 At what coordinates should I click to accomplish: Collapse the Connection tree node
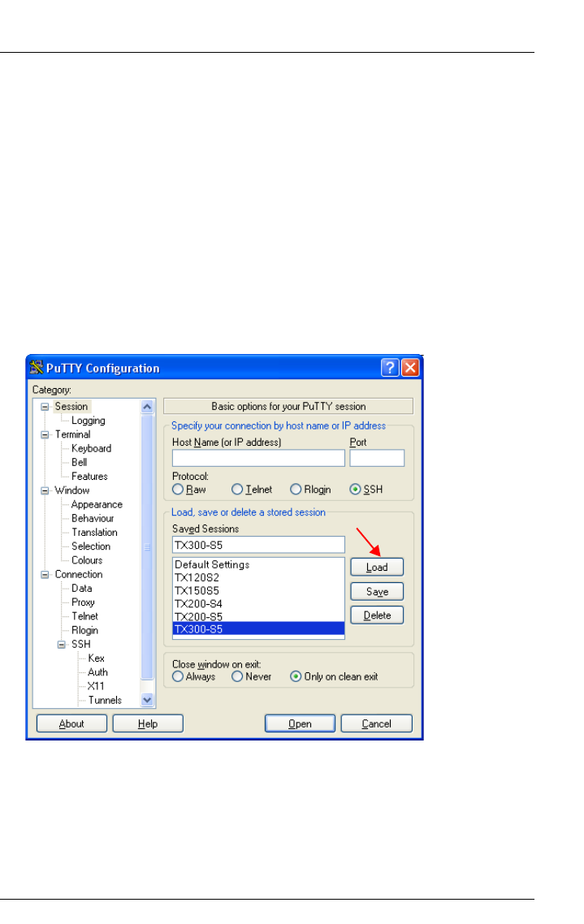coord(45,575)
